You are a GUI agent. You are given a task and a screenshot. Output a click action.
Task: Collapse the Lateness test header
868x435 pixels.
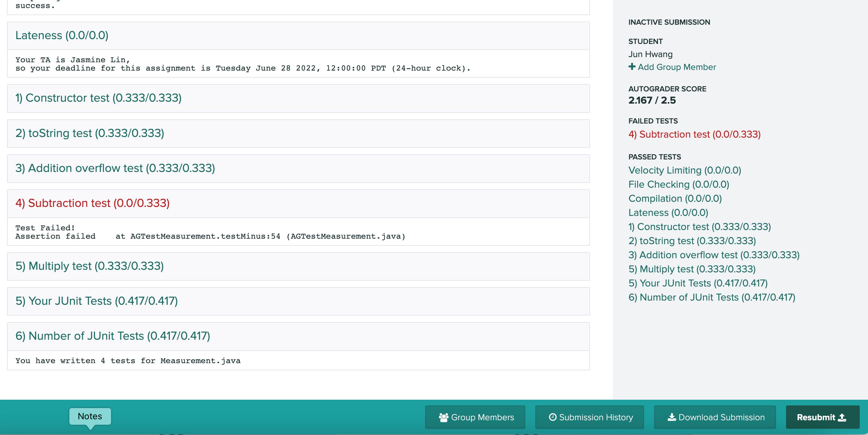point(62,35)
